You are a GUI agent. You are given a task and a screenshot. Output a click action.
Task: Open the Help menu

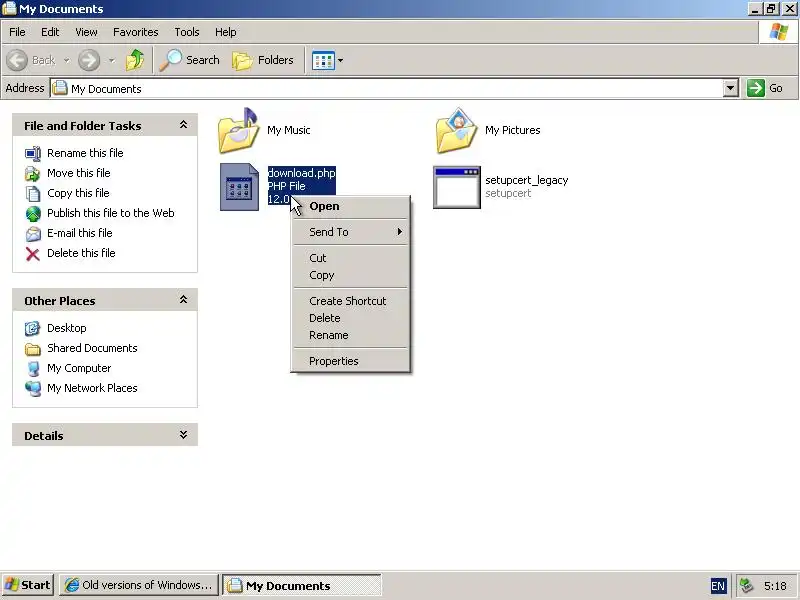tap(226, 32)
